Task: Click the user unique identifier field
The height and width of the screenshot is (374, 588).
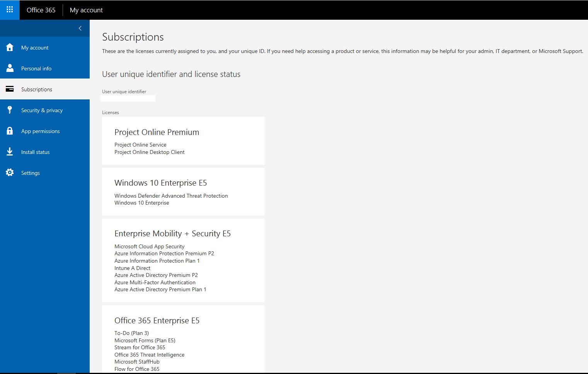Action: (128, 98)
